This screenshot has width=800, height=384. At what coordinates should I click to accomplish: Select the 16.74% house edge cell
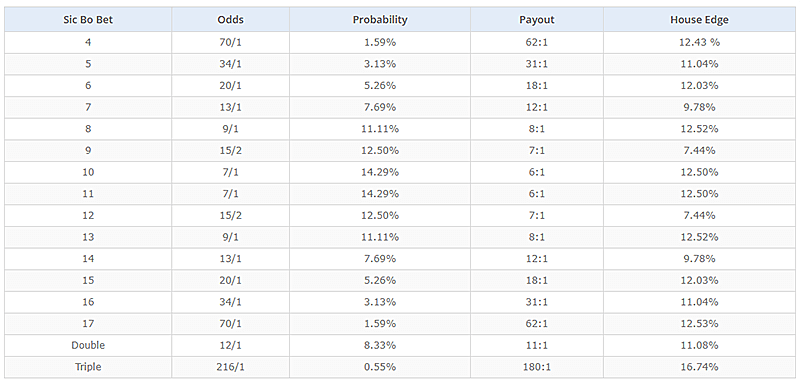tap(699, 367)
